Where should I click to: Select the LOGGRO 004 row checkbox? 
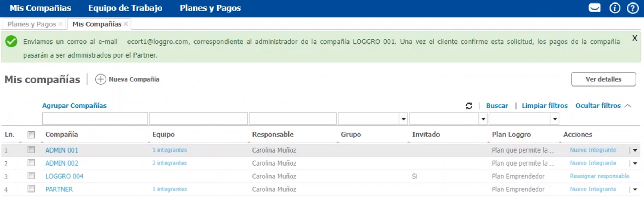click(x=31, y=176)
